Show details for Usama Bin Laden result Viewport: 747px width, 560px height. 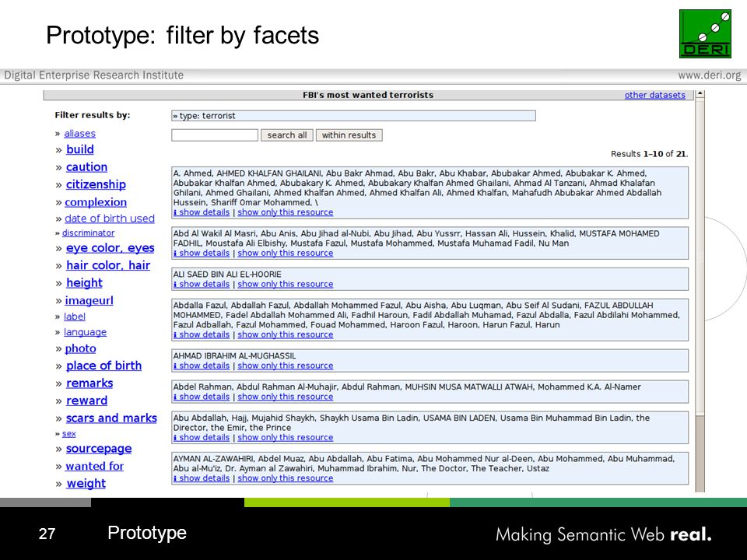pos(202,438)
